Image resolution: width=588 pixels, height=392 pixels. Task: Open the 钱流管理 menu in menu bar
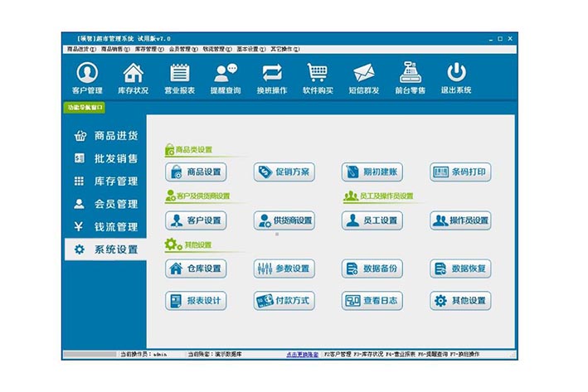coord(217,49)
